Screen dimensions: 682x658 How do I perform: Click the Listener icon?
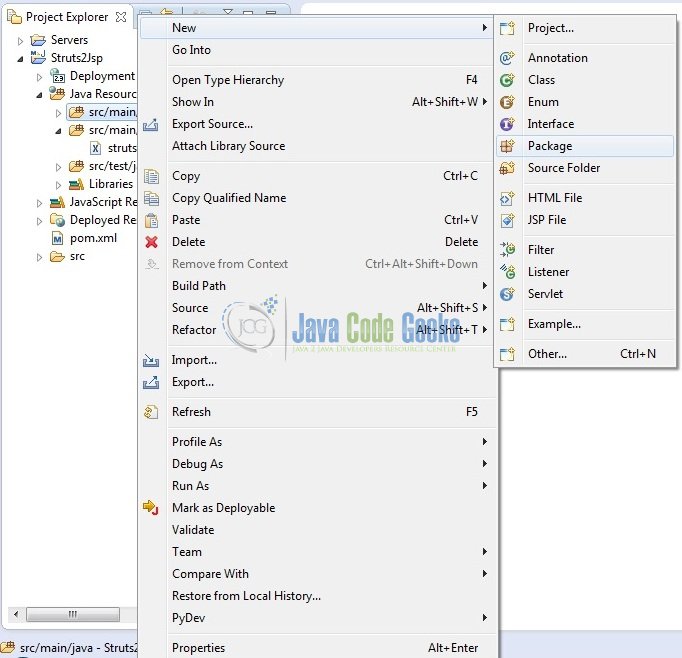(507, 272)
